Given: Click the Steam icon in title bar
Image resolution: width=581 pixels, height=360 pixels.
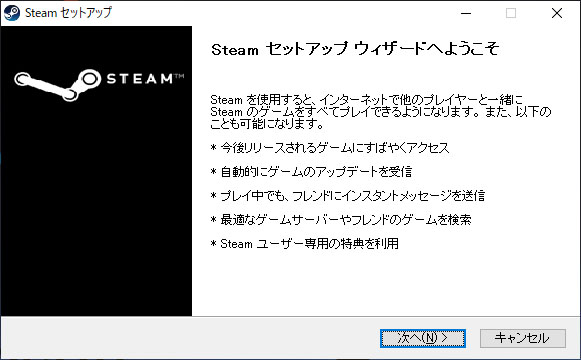Looking at the screenshot, I should click(11, 13).
